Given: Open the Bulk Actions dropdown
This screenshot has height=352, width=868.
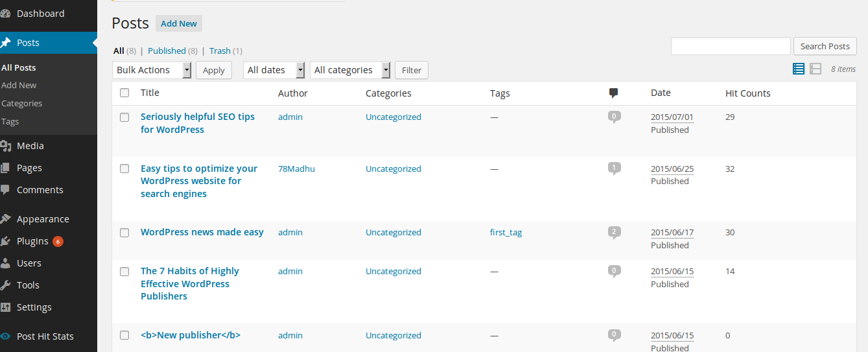Looking at the screenshot, I should pyautogui.click(x=152, y=70).
